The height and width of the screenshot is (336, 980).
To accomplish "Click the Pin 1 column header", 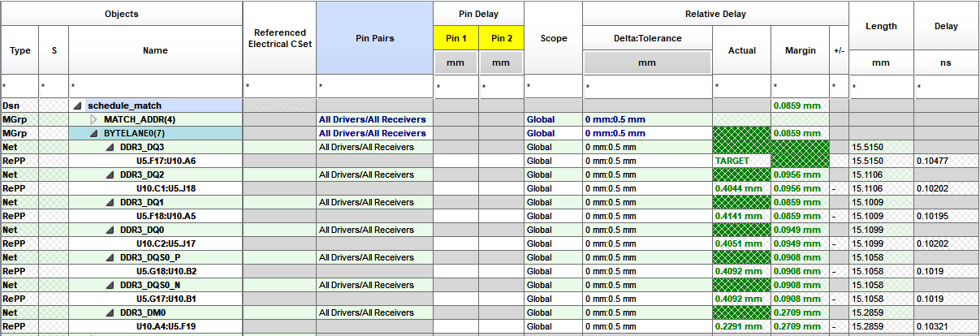I will (x=455, y=38).
